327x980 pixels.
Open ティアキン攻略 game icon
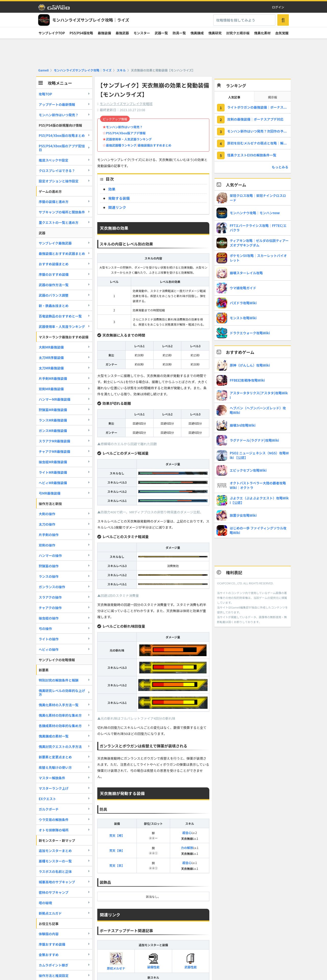[x=222, y=243]
